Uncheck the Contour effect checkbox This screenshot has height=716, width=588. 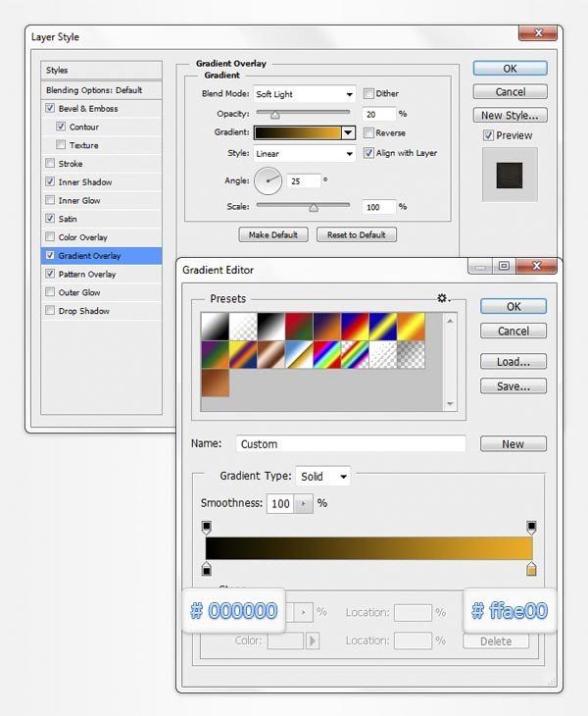coord(61,127)
